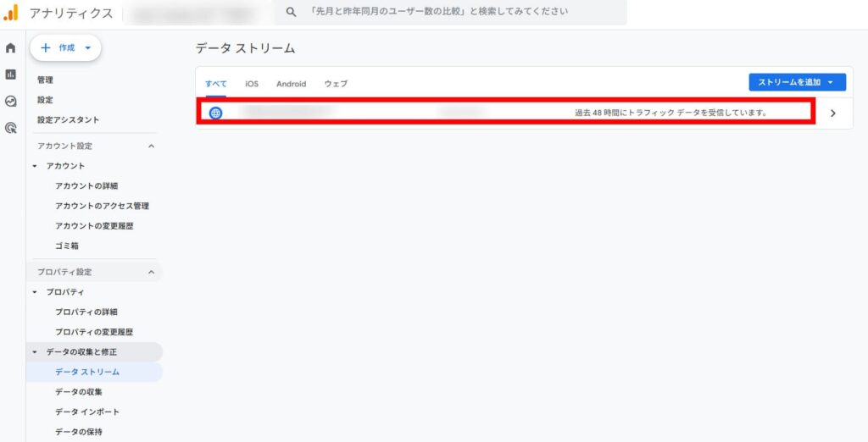Screen dimensions: 868x442
Task: Open stream details with right chevron
Action: point(832,113)
